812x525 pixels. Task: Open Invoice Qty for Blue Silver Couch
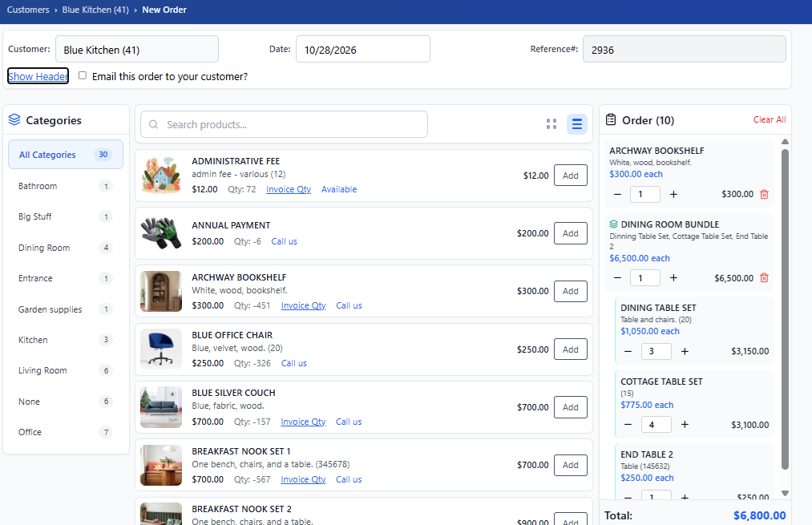point(303,422)
